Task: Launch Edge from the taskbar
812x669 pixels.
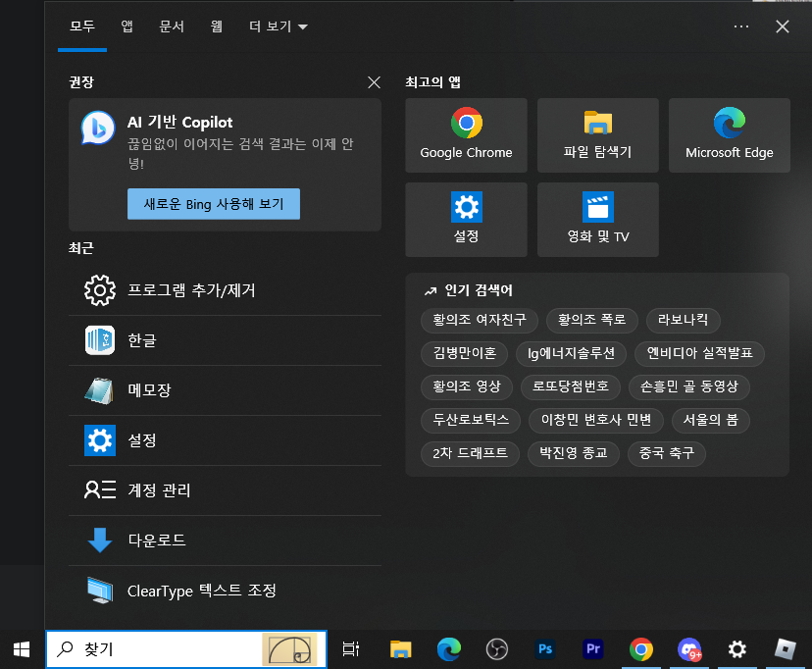Action: (x=448, y=649)
